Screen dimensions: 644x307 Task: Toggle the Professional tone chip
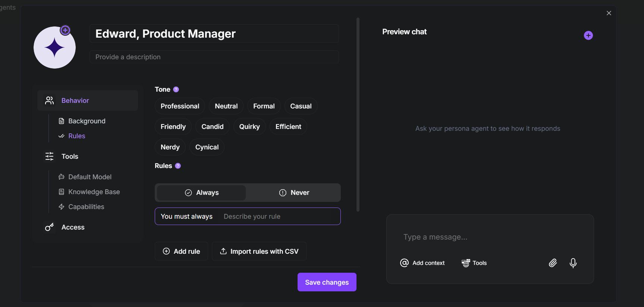click(x=180, y=106)
